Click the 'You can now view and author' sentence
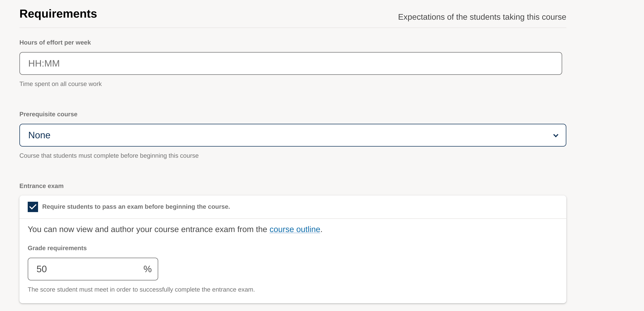This screenshot has height=311, width=644. (x=147, y=229)
